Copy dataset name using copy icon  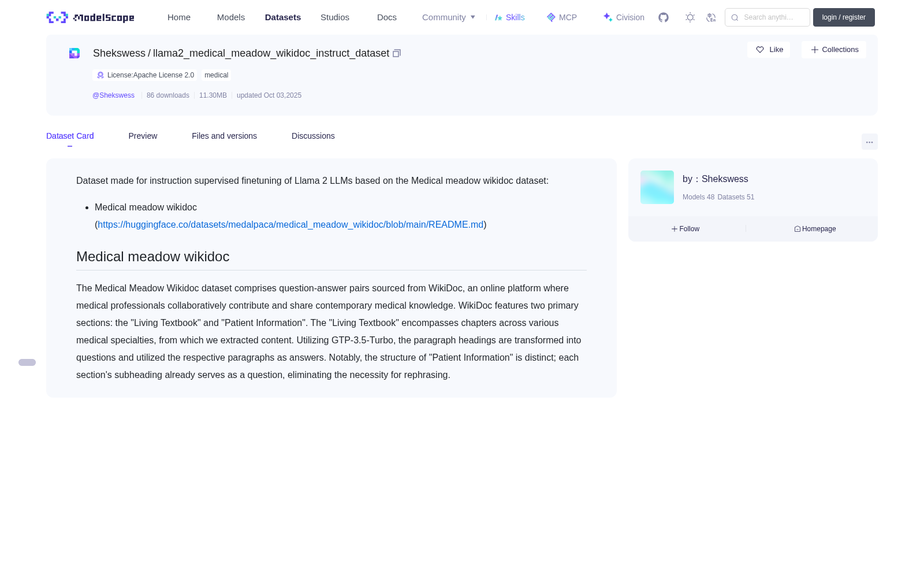click(397, 53)
